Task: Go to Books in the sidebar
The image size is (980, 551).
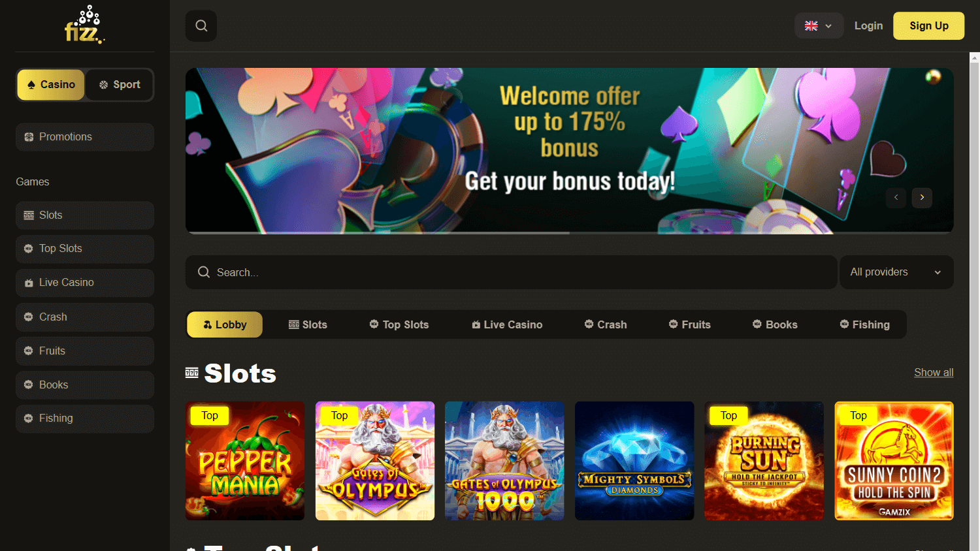Action: tap(85, 385)
